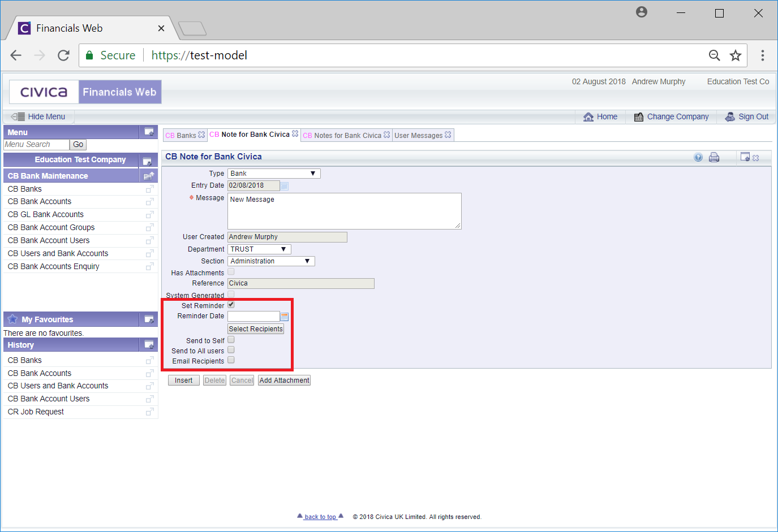Bookmark page with the star icon
The height and width of the screenshot is (532, 778).
coord(735,55)
